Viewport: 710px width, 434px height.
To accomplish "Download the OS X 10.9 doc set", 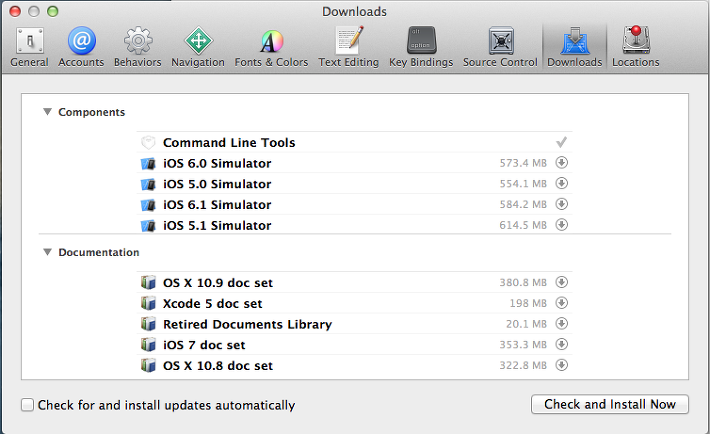I will pos(561,282).
